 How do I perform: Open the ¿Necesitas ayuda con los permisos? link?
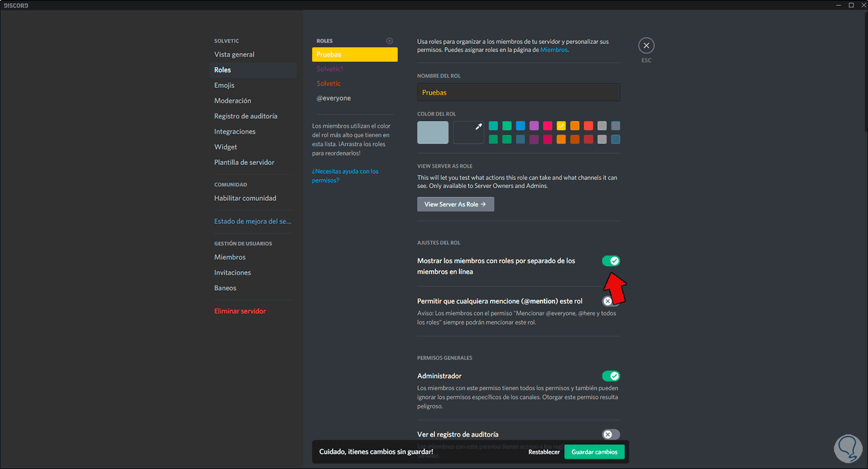345,176
